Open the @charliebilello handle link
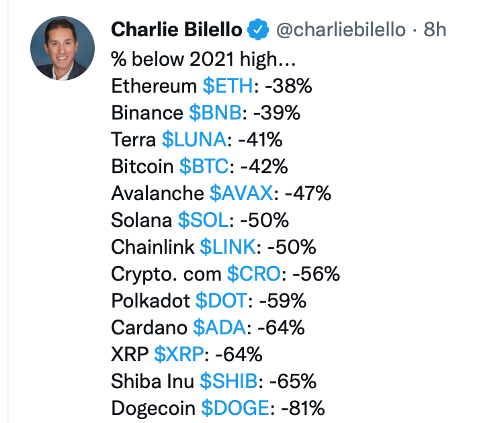504x423 pixels. [341, 30]
